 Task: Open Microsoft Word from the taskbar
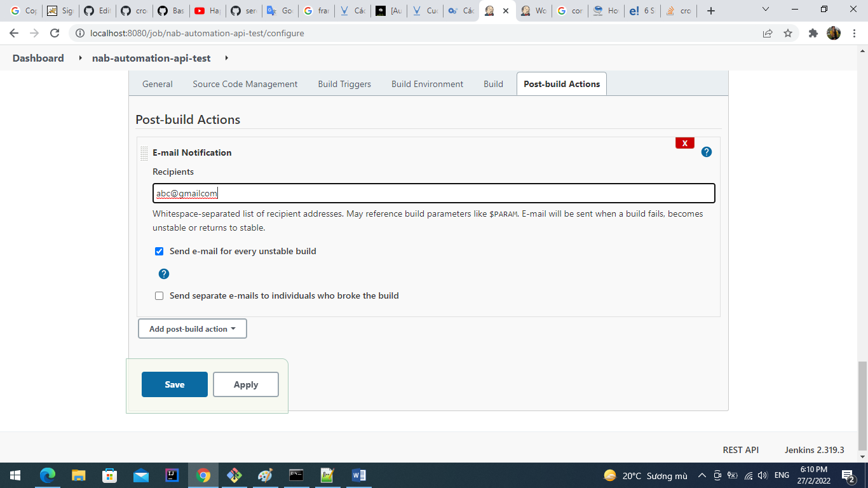pyautogui.click(x=358, y=475)
